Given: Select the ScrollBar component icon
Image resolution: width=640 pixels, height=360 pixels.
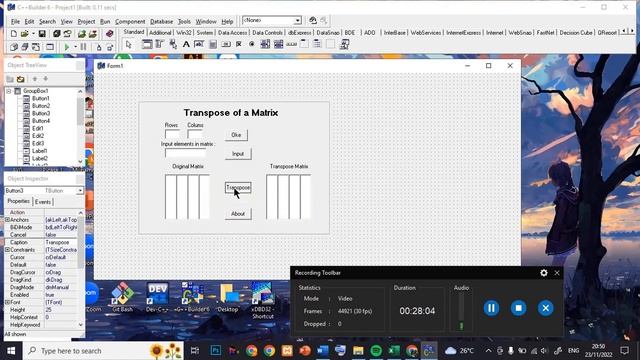Looking at the screenshot, I should [291, 44].
